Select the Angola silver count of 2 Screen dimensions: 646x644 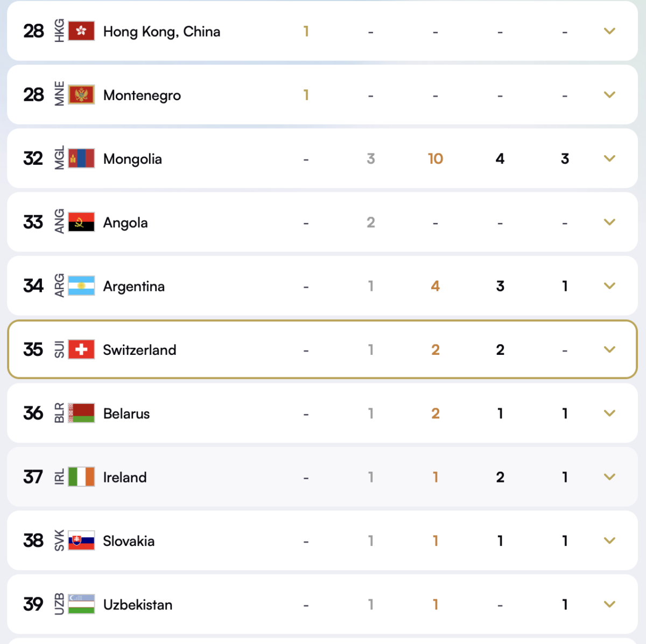click(x=370, y=222)
